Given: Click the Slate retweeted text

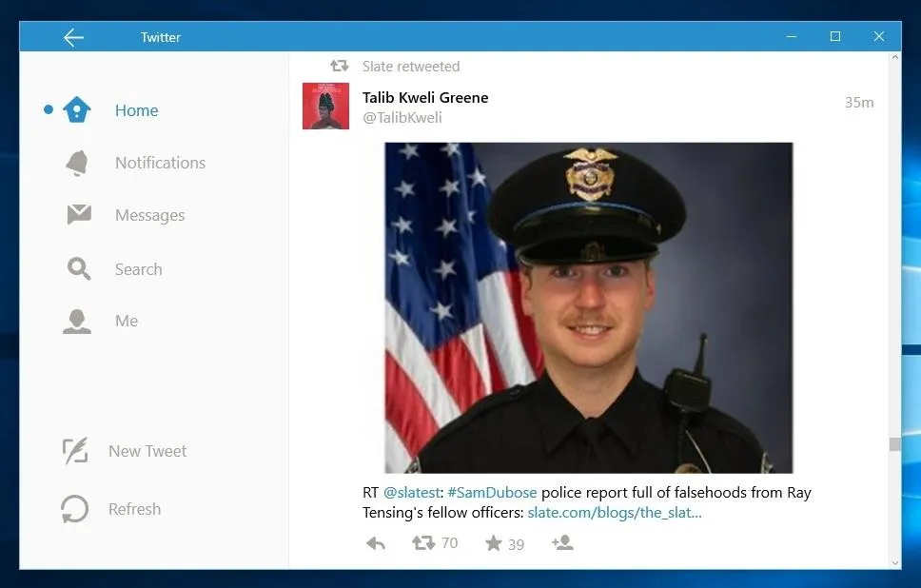Looking at the screenshot, I should coord(411,67).
